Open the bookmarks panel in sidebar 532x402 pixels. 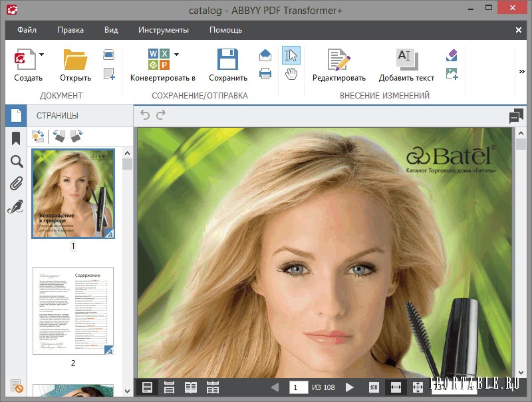pos(16,138)
